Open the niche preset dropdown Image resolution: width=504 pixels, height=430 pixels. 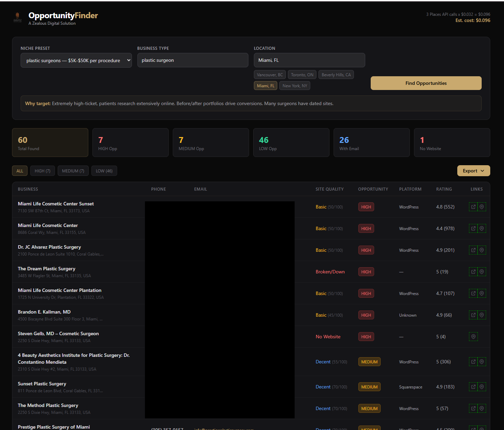pos(76,60)
